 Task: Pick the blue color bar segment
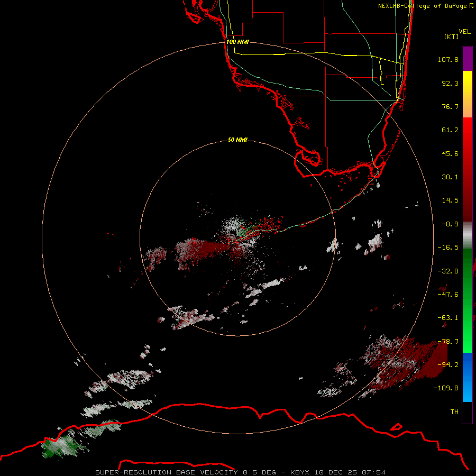pos(467,377)
